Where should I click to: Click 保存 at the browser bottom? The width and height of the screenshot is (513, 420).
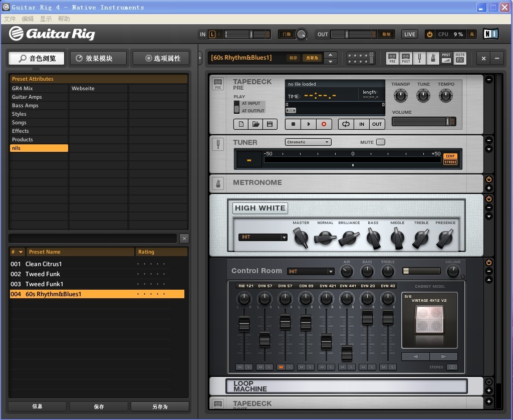pyautogui.click(x=99, y=406)
